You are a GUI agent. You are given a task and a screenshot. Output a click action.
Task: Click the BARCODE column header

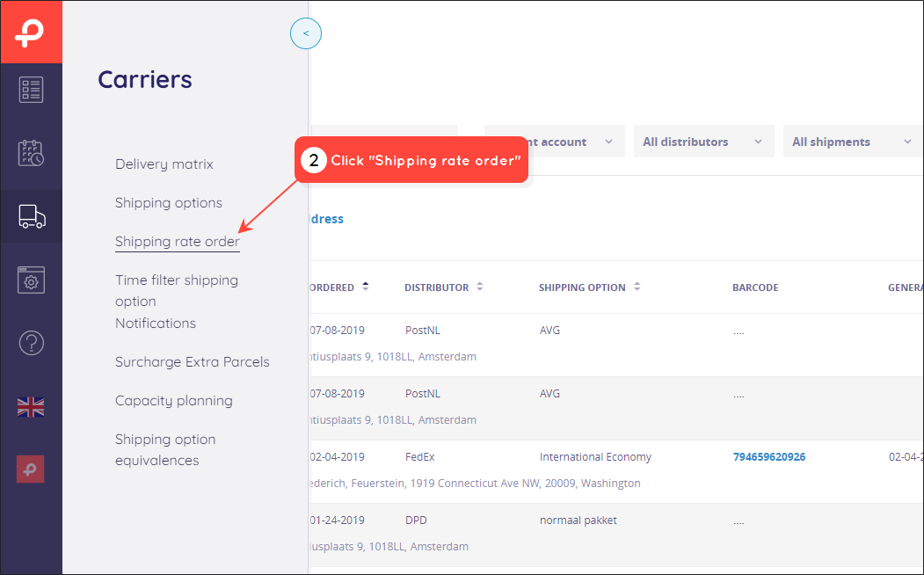tap(755, 287)
